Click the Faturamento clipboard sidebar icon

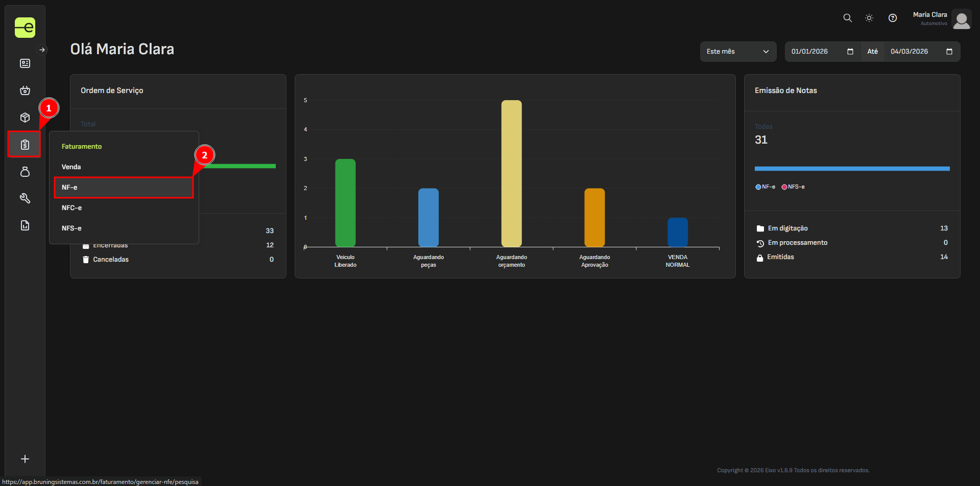click(25, 145)
